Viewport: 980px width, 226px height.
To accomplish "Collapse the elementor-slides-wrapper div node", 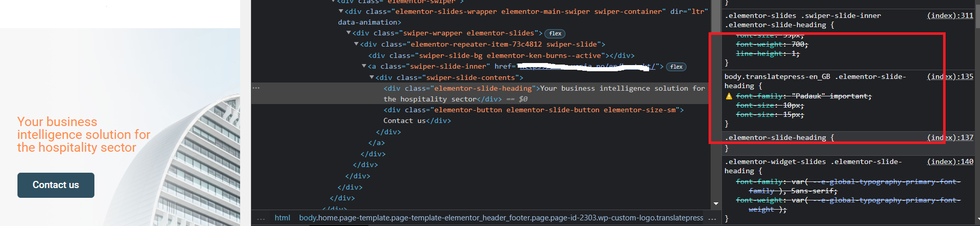I will click(x=341, y=11).
